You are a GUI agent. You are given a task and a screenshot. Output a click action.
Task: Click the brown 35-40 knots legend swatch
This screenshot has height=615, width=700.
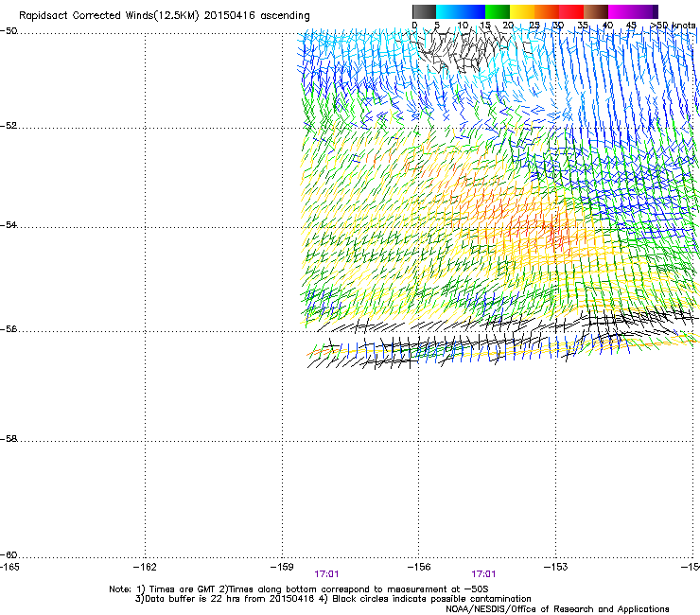coord(596,11)
